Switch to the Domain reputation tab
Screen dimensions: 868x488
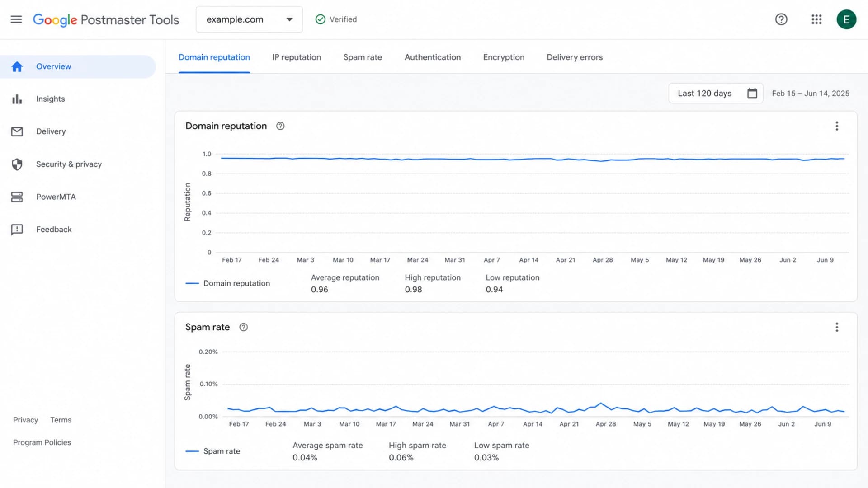214,57
